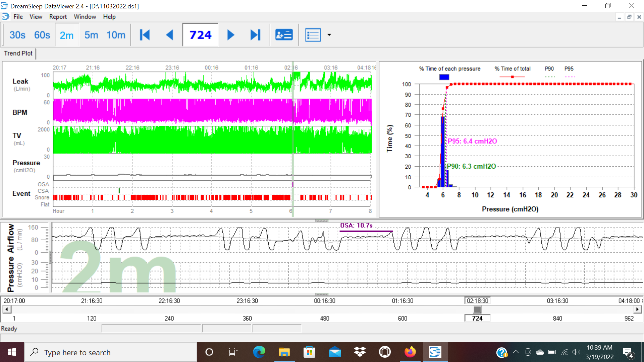Open File Explorer from the taskbar

tap(284, 352)
